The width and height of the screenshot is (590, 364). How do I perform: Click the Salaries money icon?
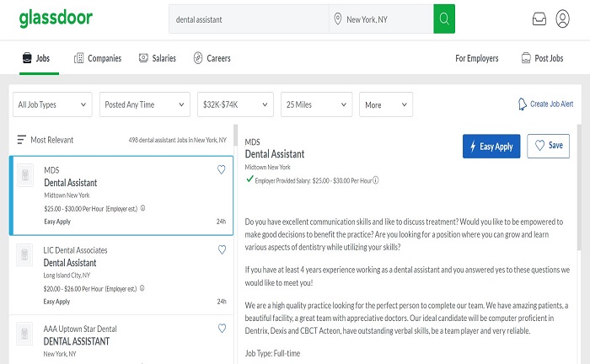tap(143, 58)
